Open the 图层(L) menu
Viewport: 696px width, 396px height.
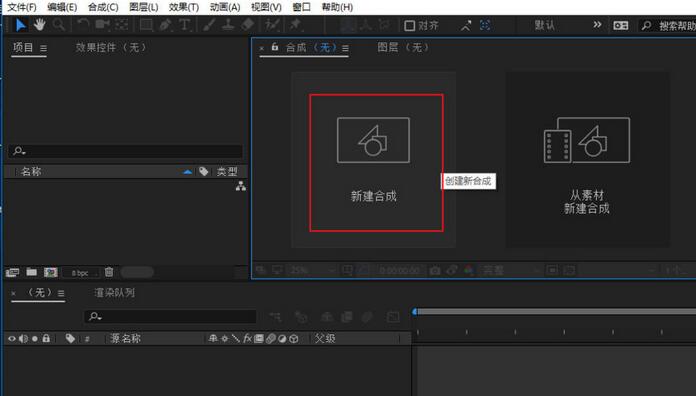[143, 7]
